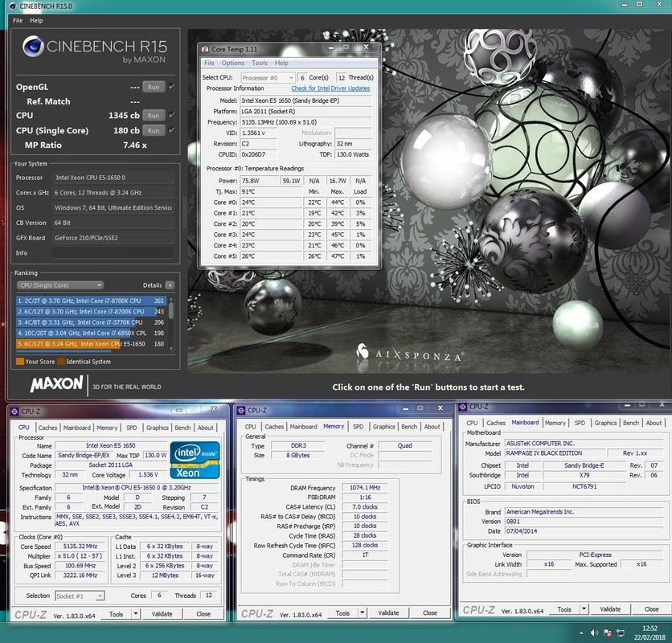Open Ranking Details arrow button

[170, 285]
